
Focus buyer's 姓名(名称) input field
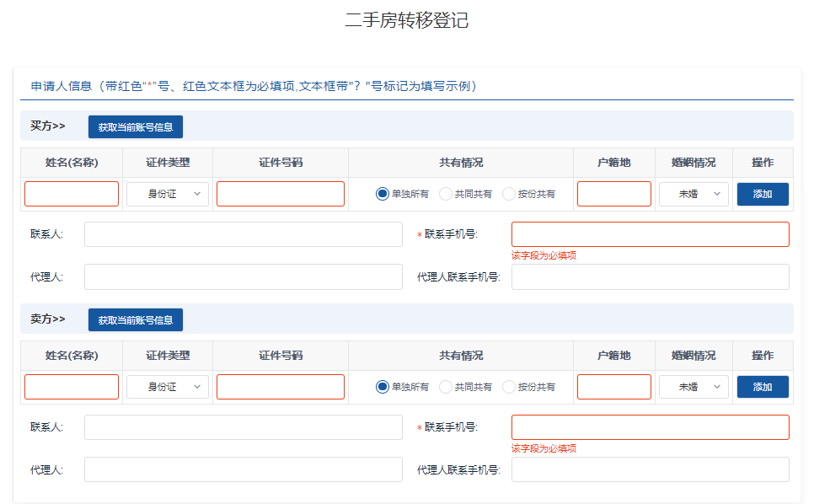coord(72,194)
